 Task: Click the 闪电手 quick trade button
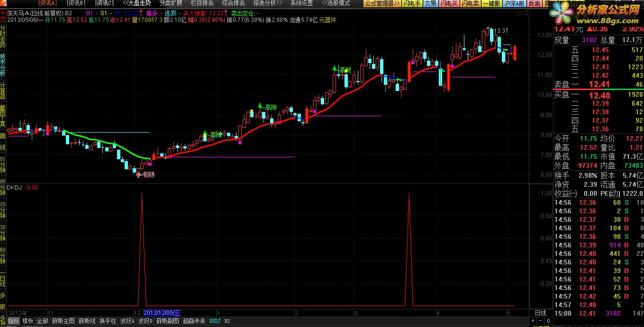pyautogui.click(x=412, y=3)
